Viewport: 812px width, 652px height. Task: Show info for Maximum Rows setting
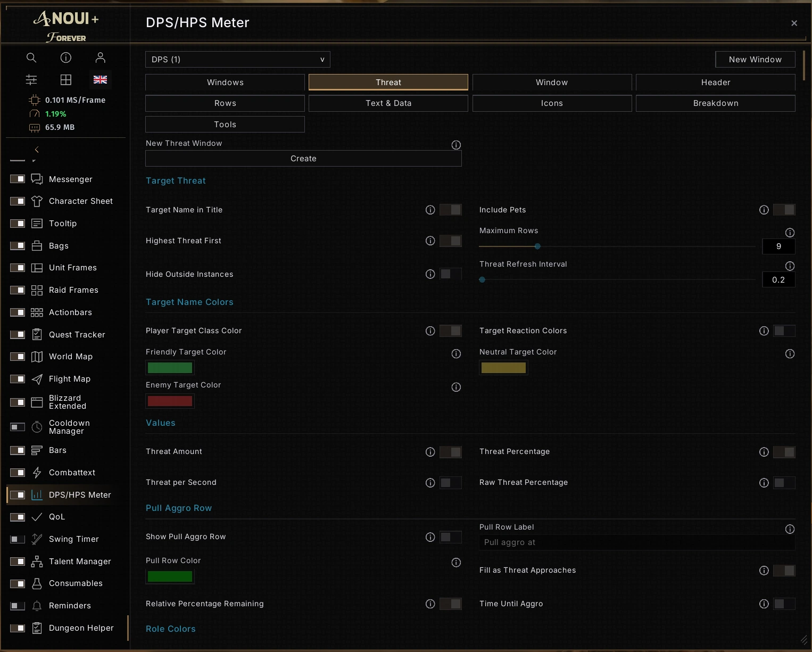pyautogui.click(x=790, y=233)
